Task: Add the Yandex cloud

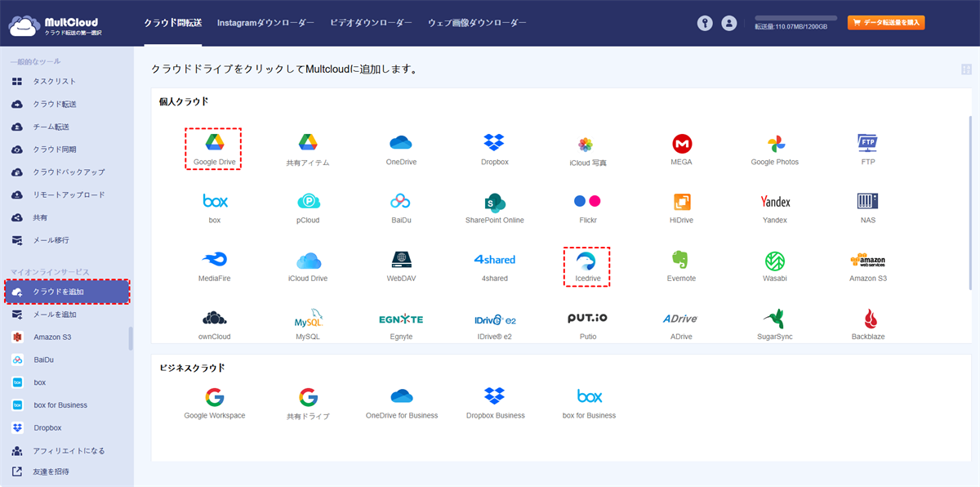Action: tap(775, 208)
